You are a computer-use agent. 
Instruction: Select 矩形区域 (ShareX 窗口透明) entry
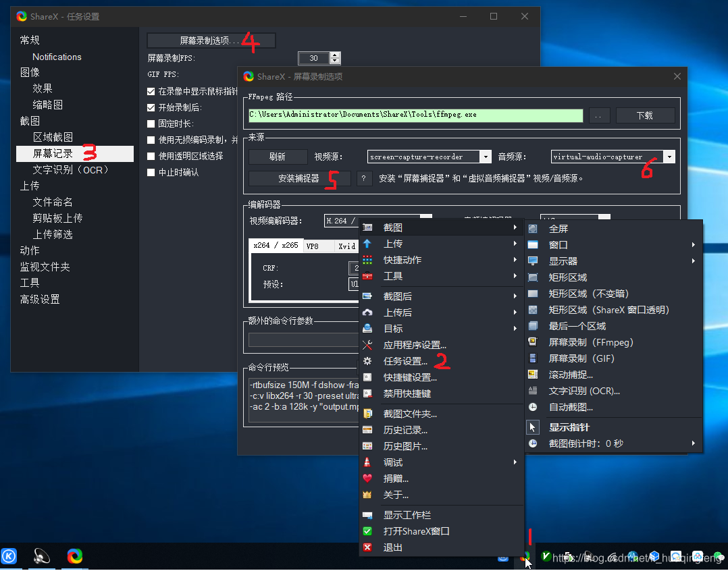(613, 310)
